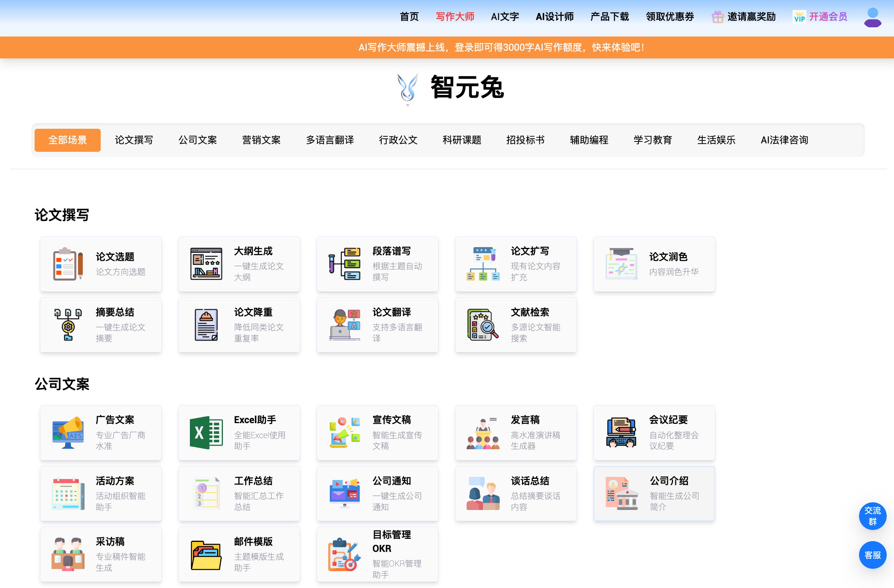Open the Excel助手 green spreadsheet icon

coord(206,433)
